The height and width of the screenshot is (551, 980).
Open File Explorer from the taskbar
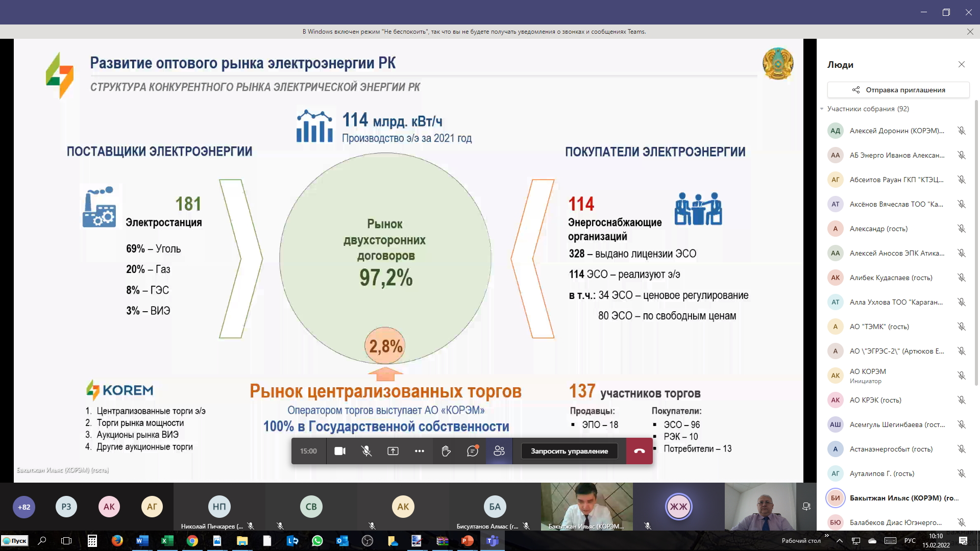[242, 541]
